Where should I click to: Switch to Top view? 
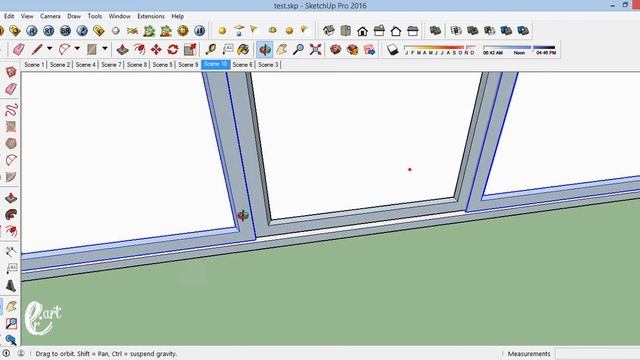(x=346, y=31)
